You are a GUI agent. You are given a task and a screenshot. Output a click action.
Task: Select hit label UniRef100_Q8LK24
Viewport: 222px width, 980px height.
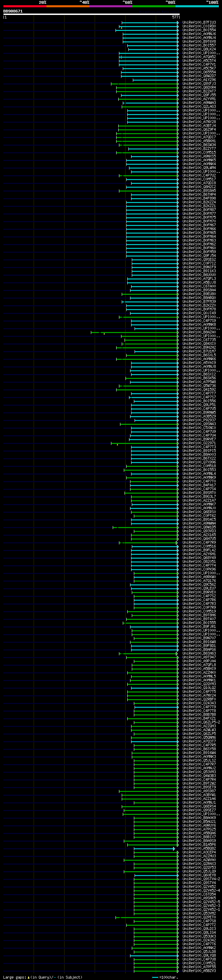coord(199,49)
